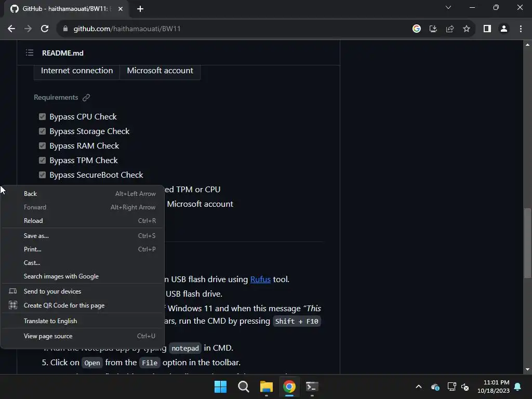Click scrollbar down arrow
Image resolution: width=532 pixels, height=399 pixels.
pyautogui.click(x=527, y=369)
